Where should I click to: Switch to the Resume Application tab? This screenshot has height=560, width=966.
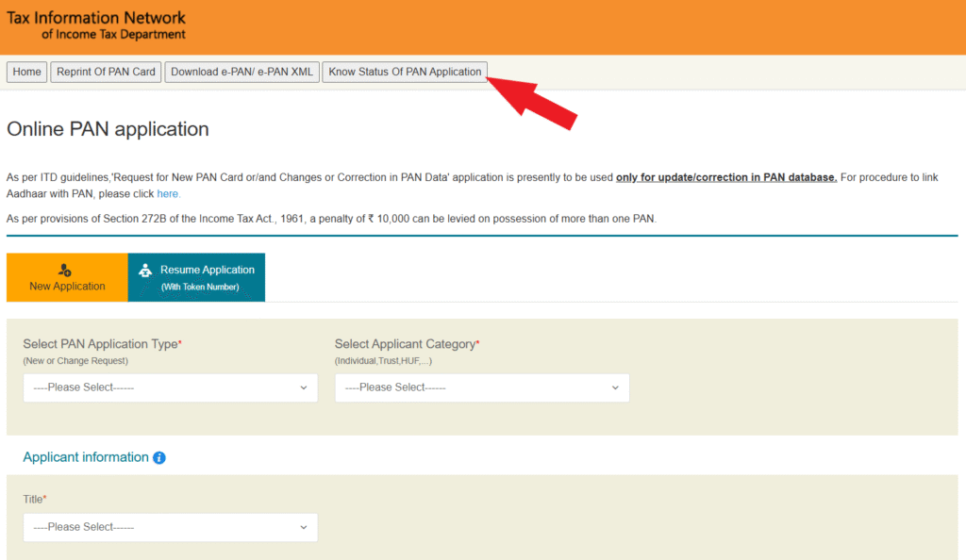coord(196,277)
